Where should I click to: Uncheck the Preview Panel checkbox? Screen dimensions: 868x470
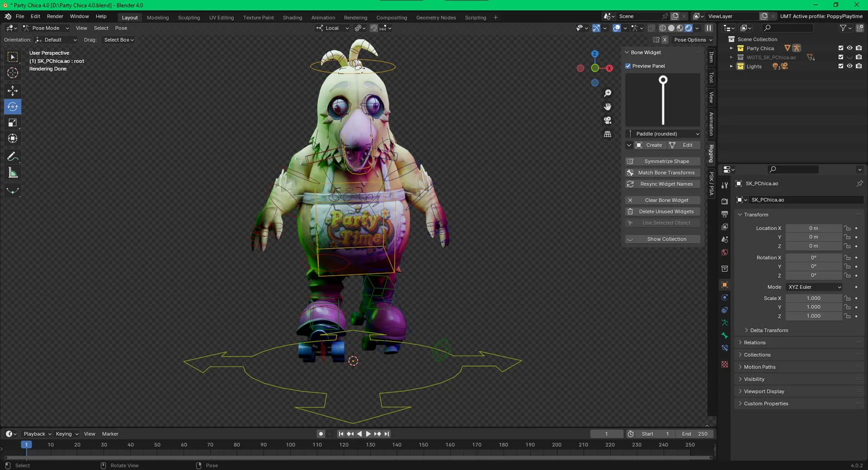pos(628,66)
